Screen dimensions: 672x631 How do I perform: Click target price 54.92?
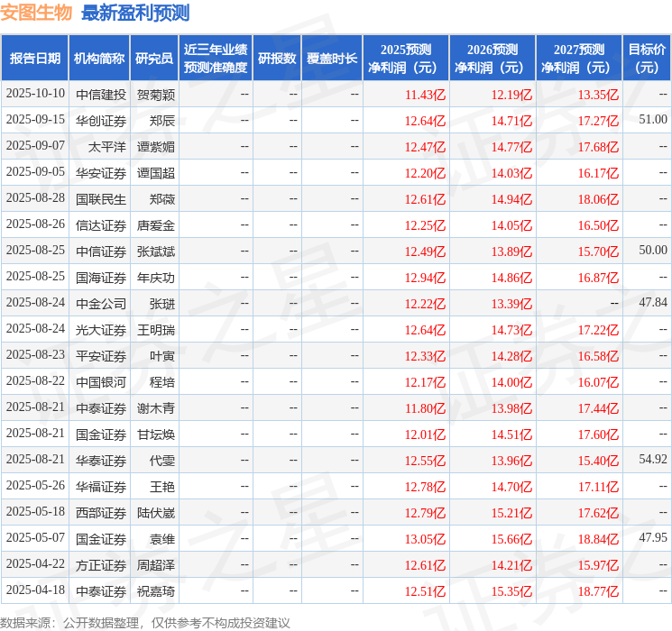pyautogui.click(x=653, y=459)
